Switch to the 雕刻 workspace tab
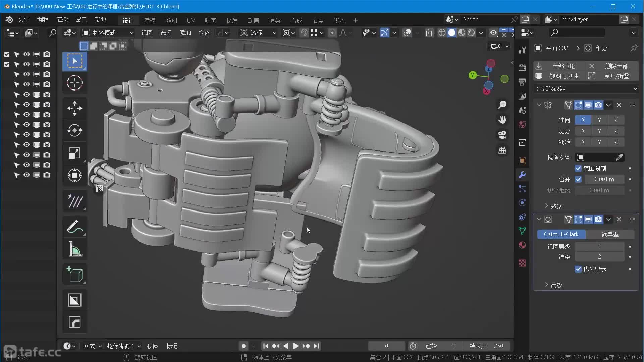 pyautogui.click(x=171, y=21)
